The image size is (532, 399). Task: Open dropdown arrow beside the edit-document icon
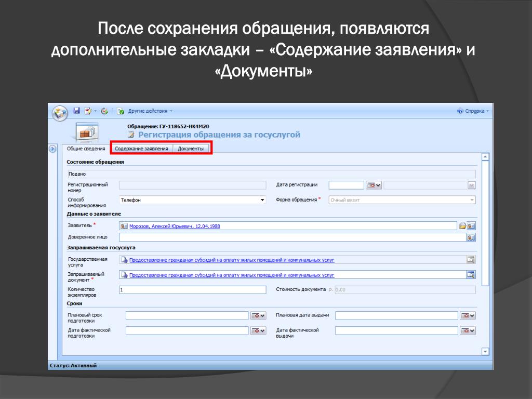96,111
